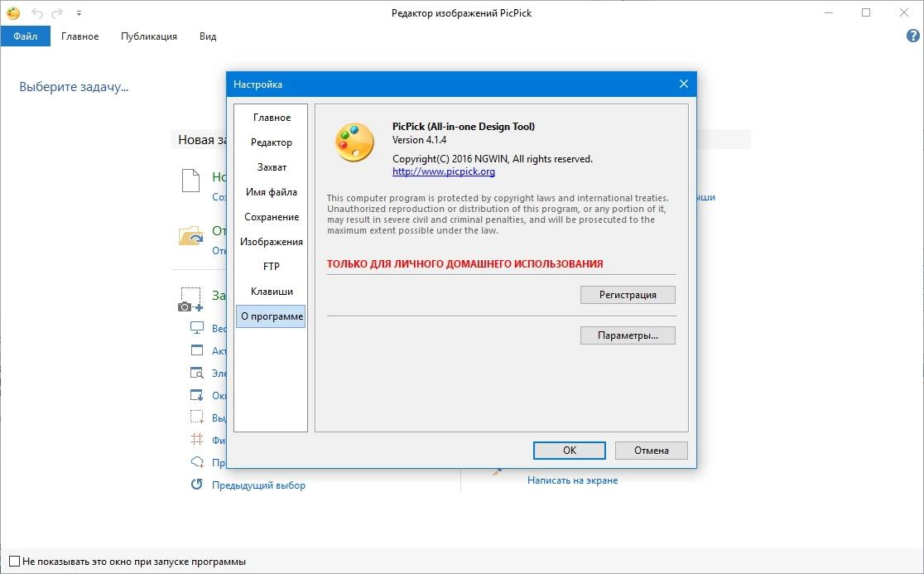The width and height of the screenshot is (924, 574).
Task: Switch to the Публикация ribbon tab
Action: pos(148,36)
